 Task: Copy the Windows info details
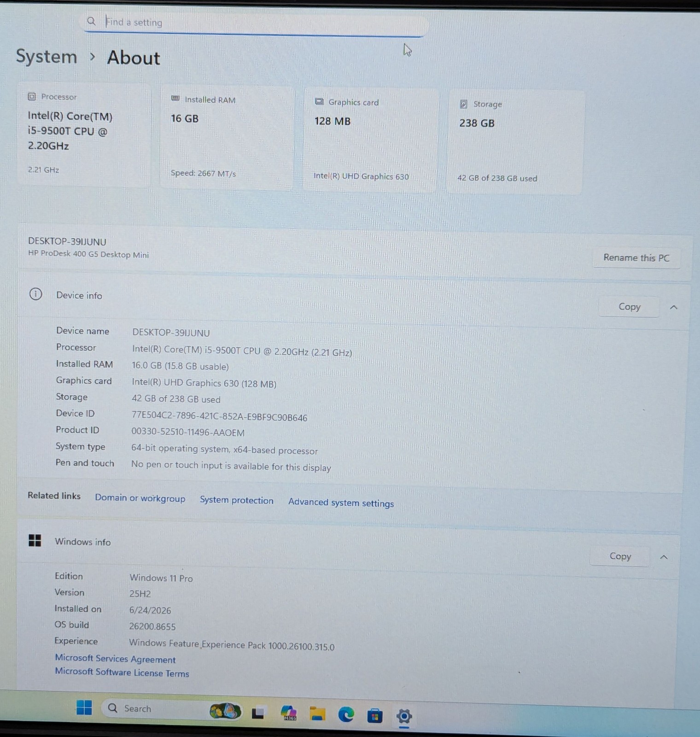620,556
